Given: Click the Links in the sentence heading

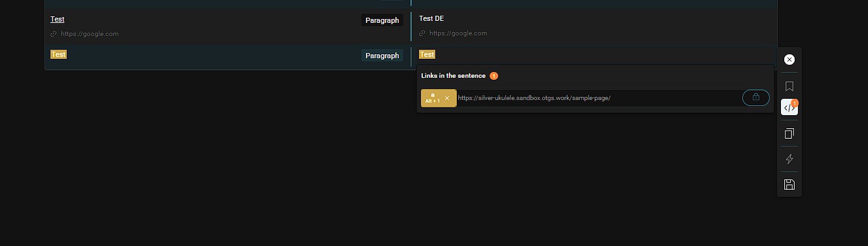Looking at the screenshot, I should [x=453, y=76].
